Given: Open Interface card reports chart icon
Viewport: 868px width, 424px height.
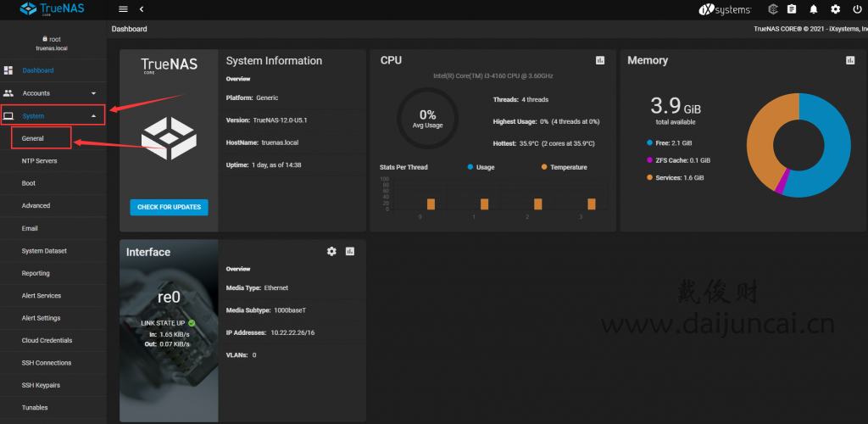Looking at the screenshot, I should tap(350, 251).
